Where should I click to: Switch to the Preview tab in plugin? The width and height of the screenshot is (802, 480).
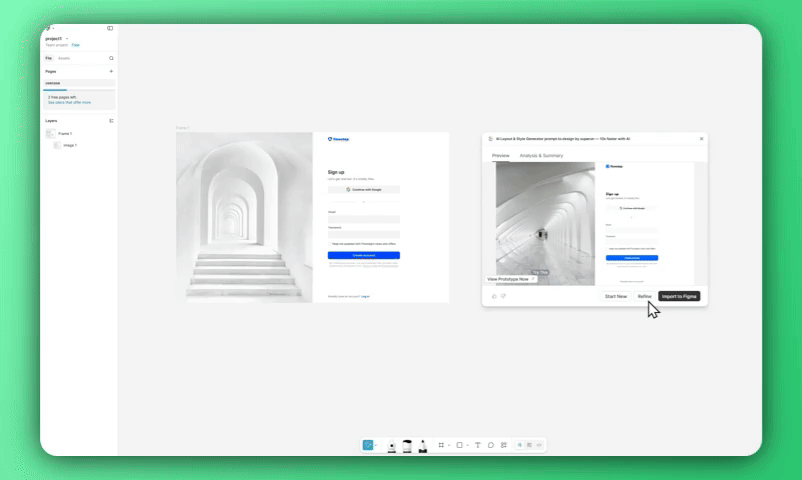pyautogui.click(x=501, y=156)
